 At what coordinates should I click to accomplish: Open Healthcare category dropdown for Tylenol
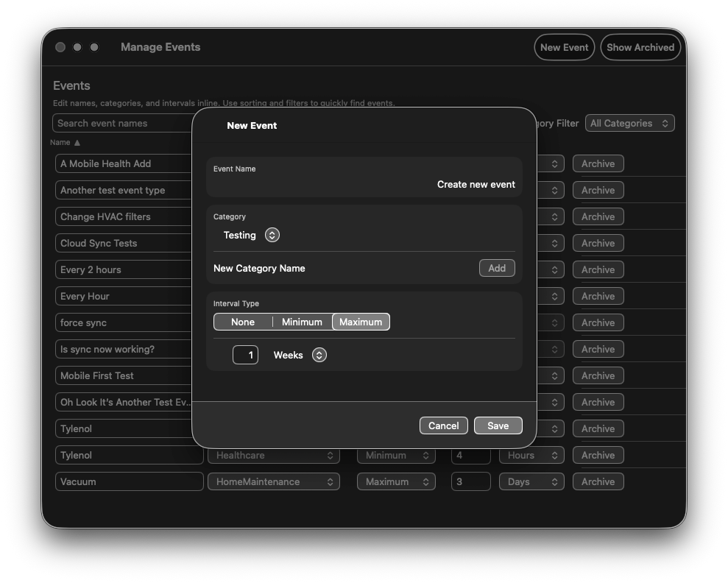273,455
